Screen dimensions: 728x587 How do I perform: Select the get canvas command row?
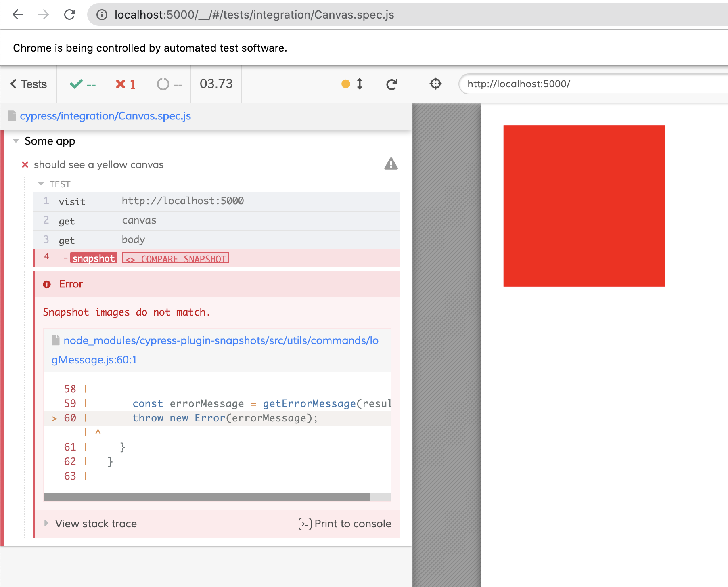(216, 220)
